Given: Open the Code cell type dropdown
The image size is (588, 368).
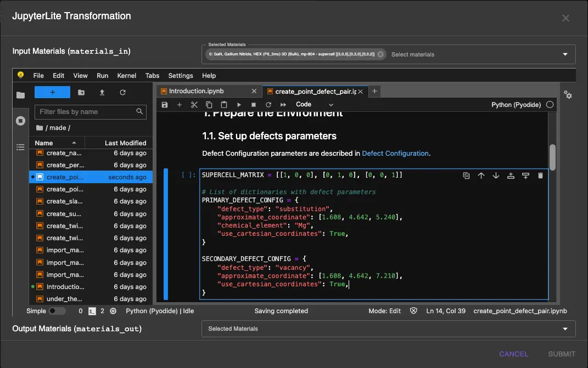Looking at the screenshot, I should [314, 105].
